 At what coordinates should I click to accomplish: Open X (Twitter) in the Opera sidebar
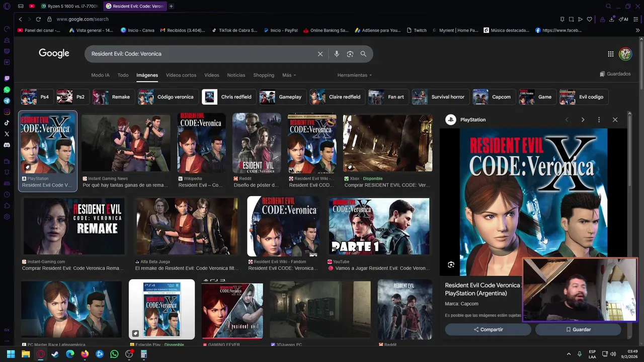pos(7,134)
